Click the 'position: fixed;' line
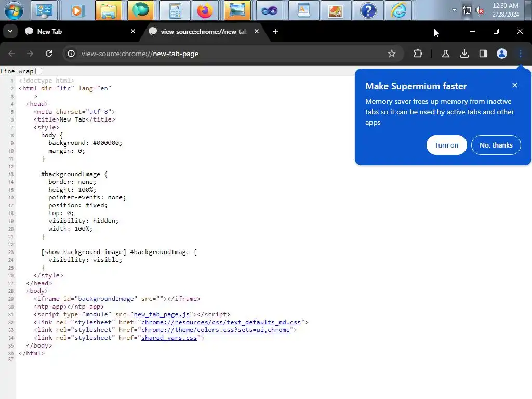Screen dimensions: 532x399 click(x=78, y=205)
